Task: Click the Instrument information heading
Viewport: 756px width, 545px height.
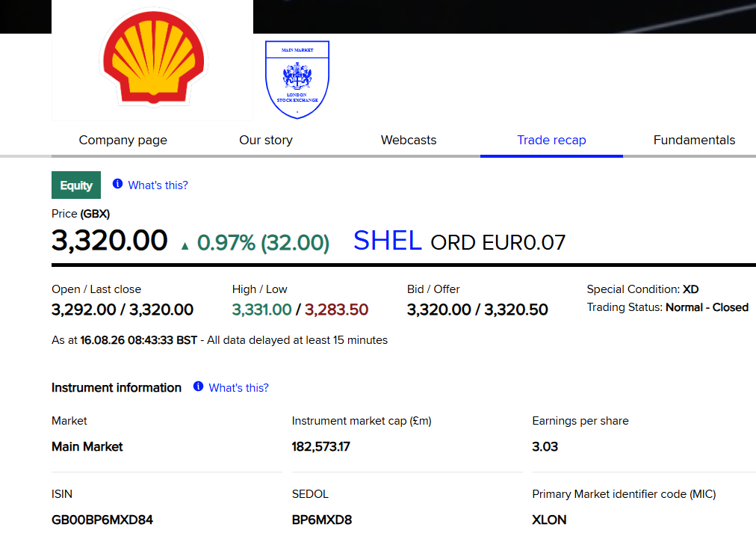Action: 117,388
